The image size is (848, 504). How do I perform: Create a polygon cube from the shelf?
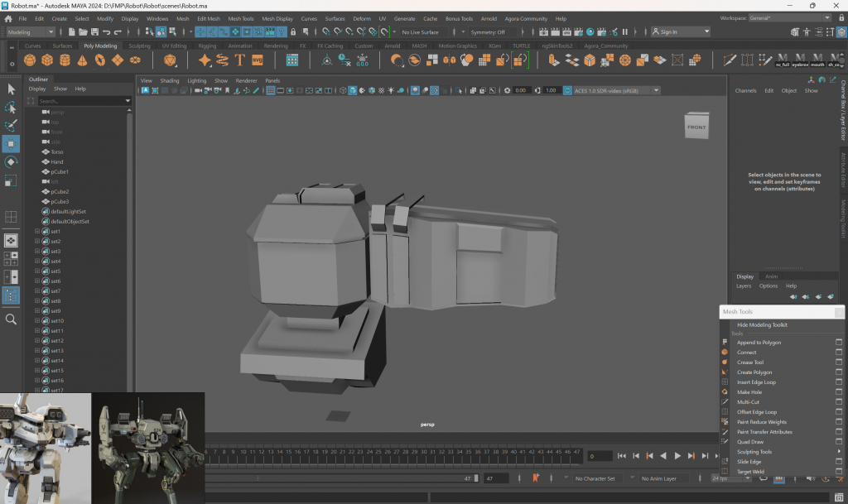tap(46, 60)
